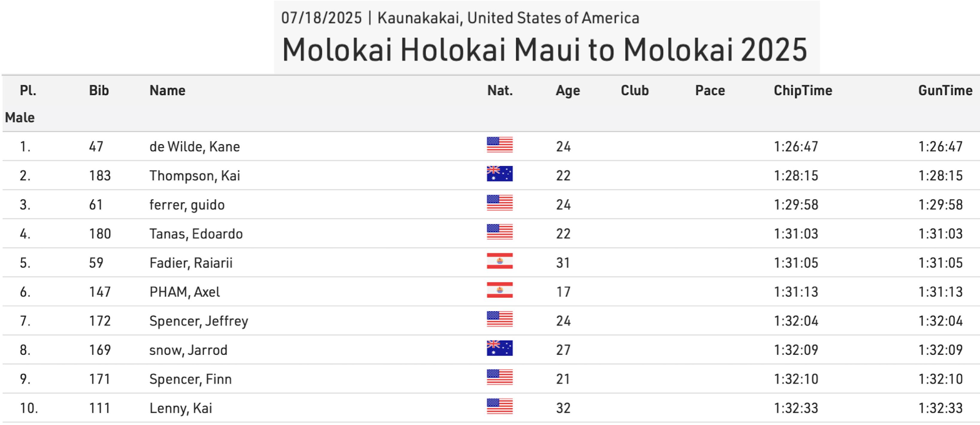Click the 'Molokai Holokai Maui to Molokai 2025' title
Screen dimensions: 980x425
[544, 50]
